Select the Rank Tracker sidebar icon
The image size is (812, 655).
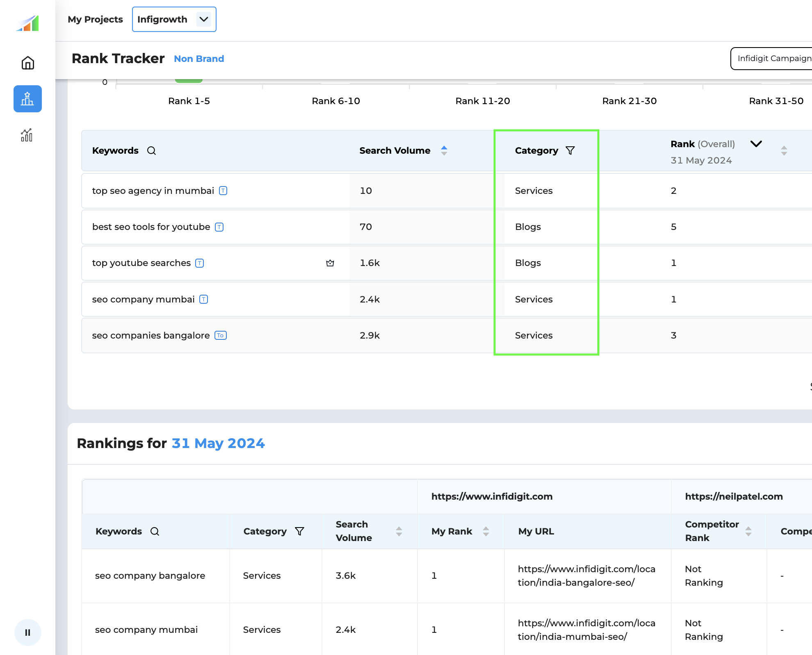[x=27, y=99]
